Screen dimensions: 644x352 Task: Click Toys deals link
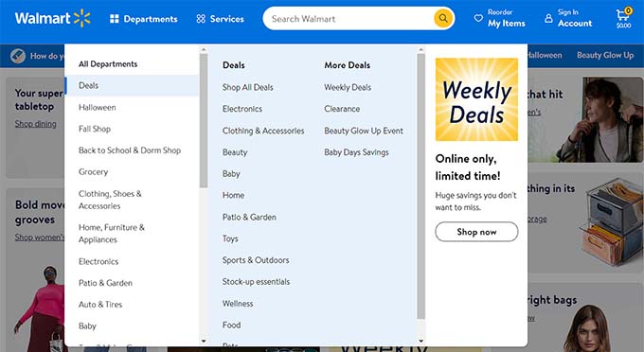click(230, 238)
